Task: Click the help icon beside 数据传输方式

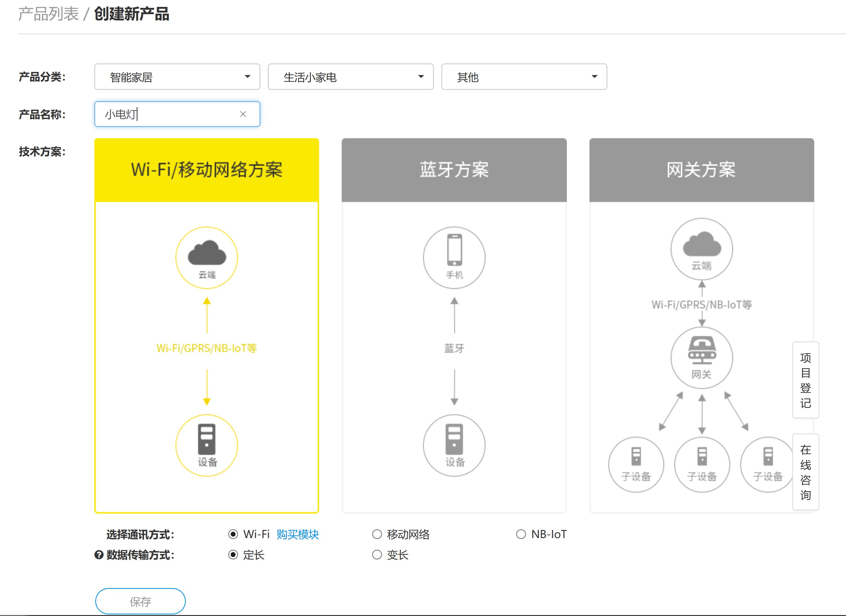Action: click(x=99, y=555)
